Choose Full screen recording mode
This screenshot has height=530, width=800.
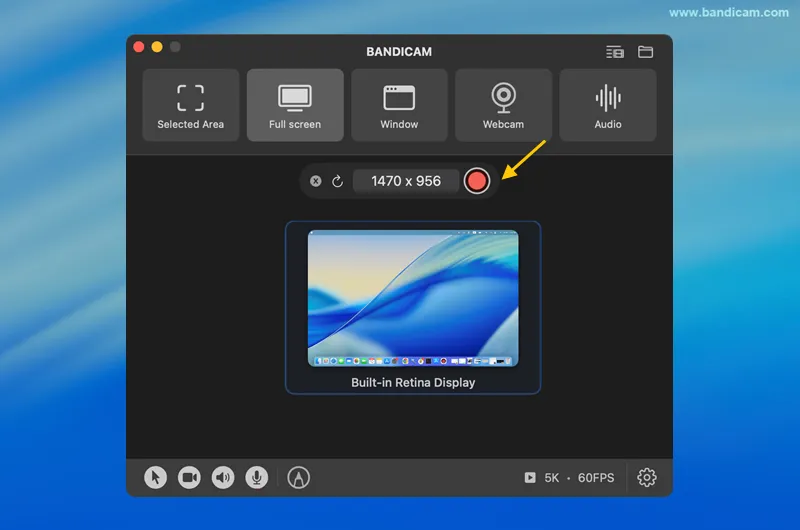tap(295, 105)
